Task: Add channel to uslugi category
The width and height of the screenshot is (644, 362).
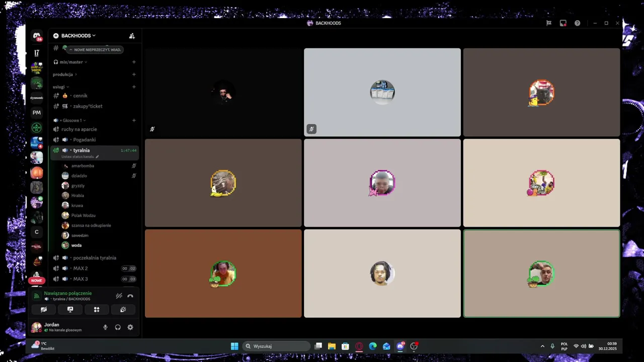Action: pyautogui.click(x=134, y=86)
